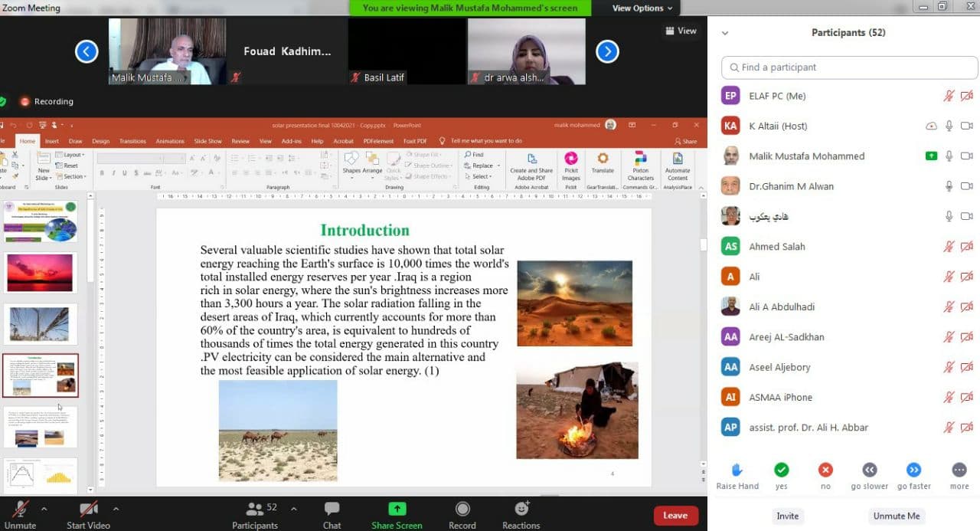The width and height of the screenshot is (980, 531).
Task: Collapse the Participants panel chevron
Action: coord(725,33)
